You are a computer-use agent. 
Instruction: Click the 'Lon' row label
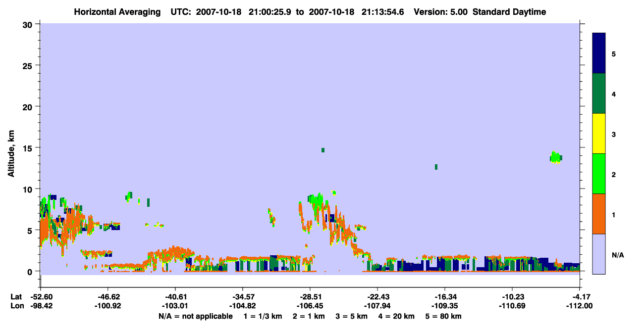coord(16,306)
